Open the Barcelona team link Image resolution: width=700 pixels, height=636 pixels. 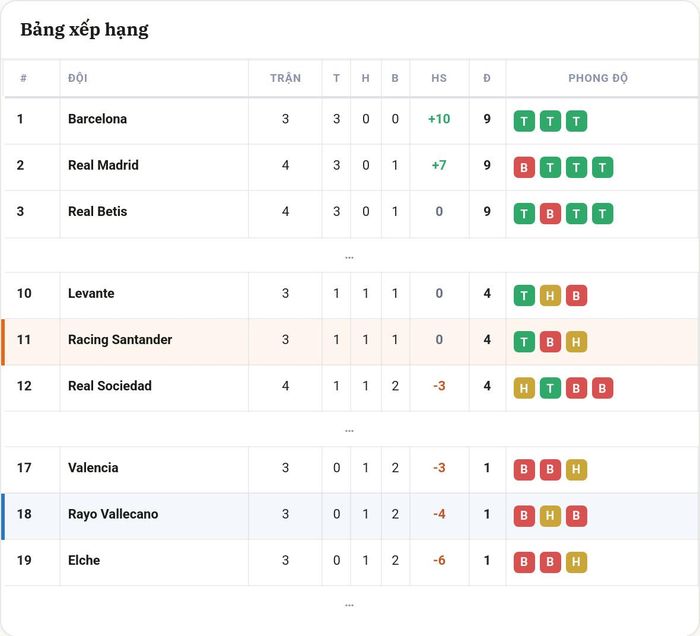click(x=97, y=119)
